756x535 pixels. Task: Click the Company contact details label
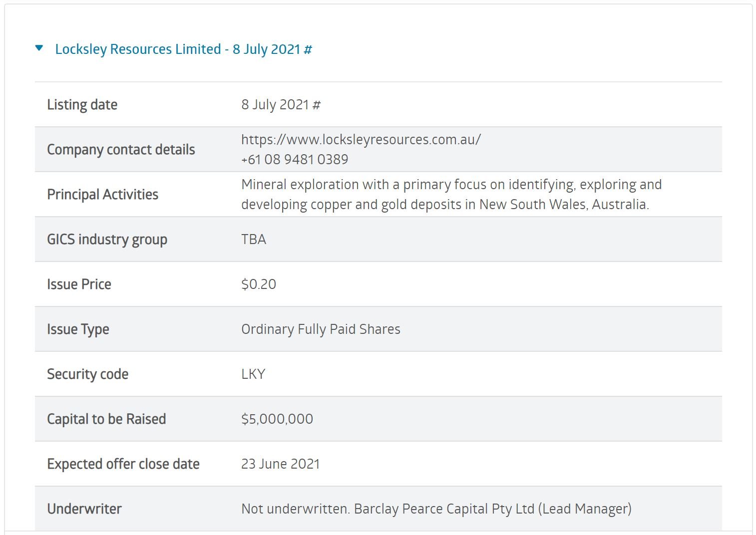point(121,149)
